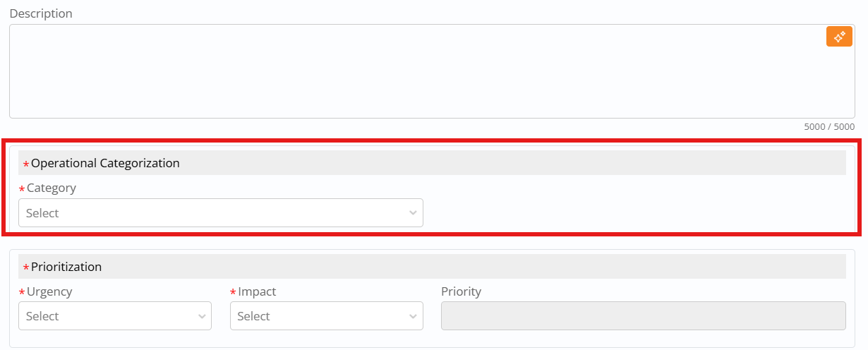Click the Urgency dropdown chevron arrow

(x=202, y=316)
